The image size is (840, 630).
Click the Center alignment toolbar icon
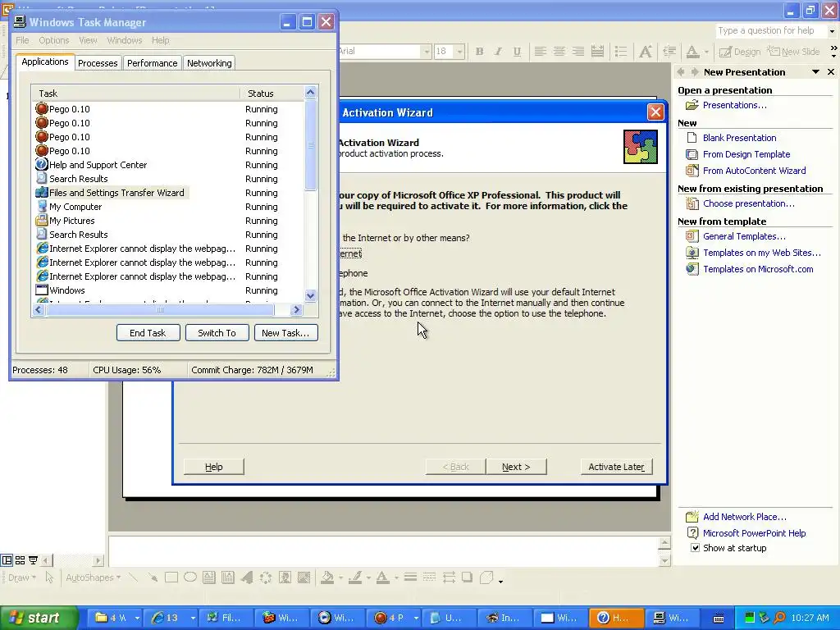pos(559,52)
